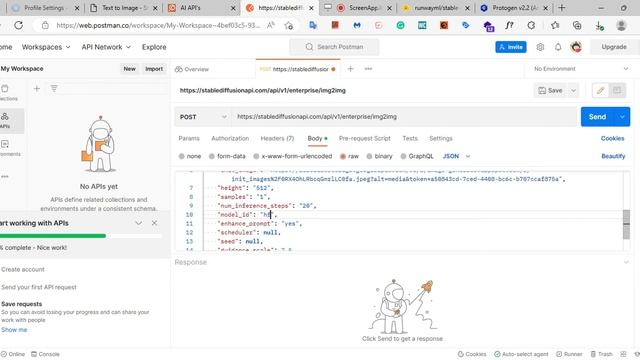Open browser read aloud icon in address bar
This screenshot has width=640, height=360.
click(271, 25)
